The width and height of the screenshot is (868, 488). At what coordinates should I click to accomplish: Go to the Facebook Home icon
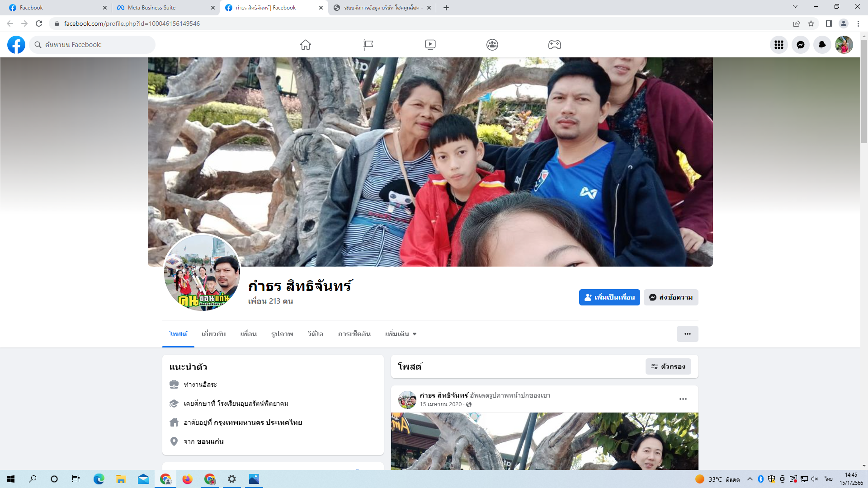pyautogui.click(x=306, y=45)
